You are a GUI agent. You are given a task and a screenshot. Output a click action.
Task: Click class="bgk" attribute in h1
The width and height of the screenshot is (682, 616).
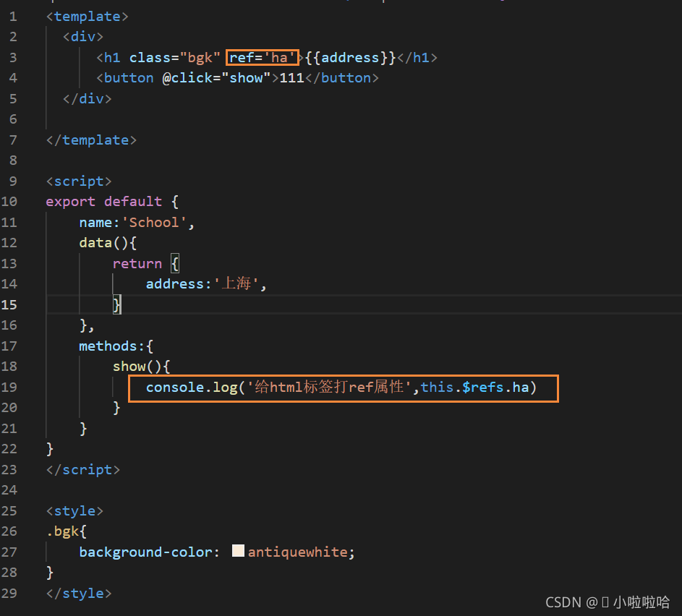175,57
